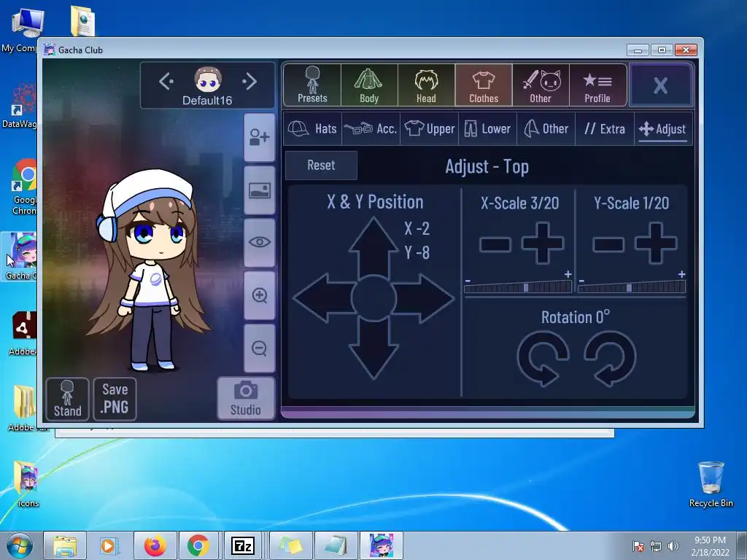Open the Head category
Screen dimensions: 747x560
pyautogui.click(x=426, y=85)
